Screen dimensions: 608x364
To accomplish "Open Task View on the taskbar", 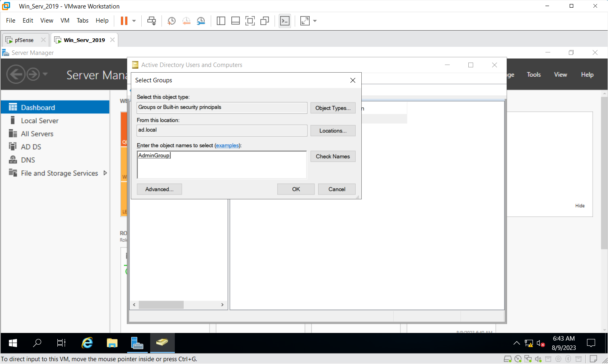I will point(61,343).
